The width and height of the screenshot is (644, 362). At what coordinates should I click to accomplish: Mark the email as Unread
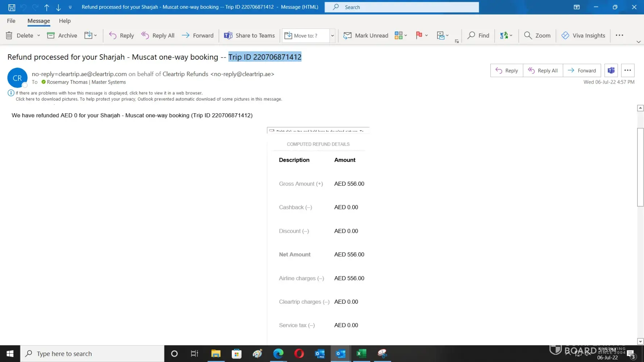tap(366, 35)
